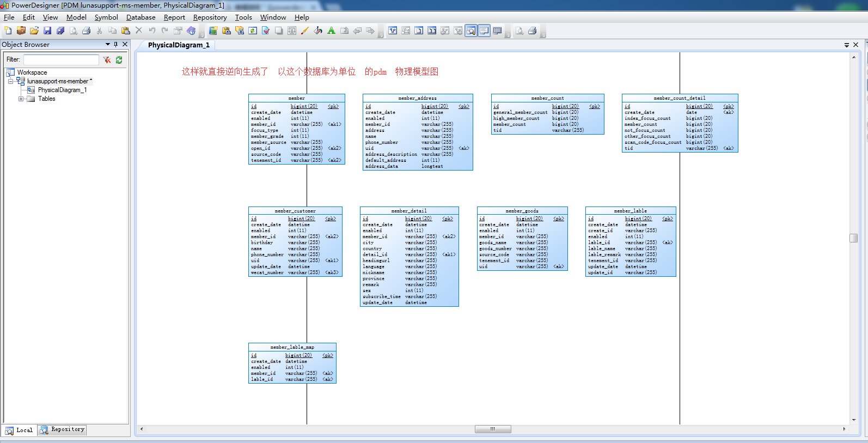This screenshot has height=443, width=868.
Task: Click the green letter A font icon
Action: point(331,31)
